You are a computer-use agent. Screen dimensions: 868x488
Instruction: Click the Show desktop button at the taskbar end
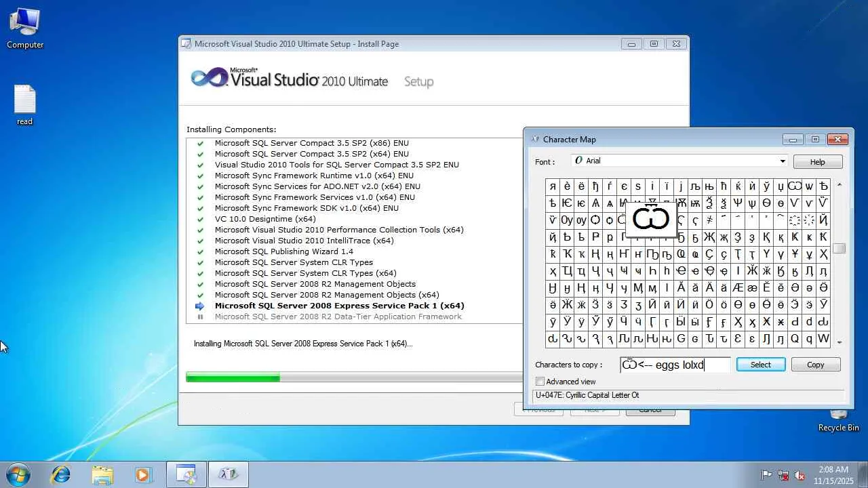coord(863,474)
